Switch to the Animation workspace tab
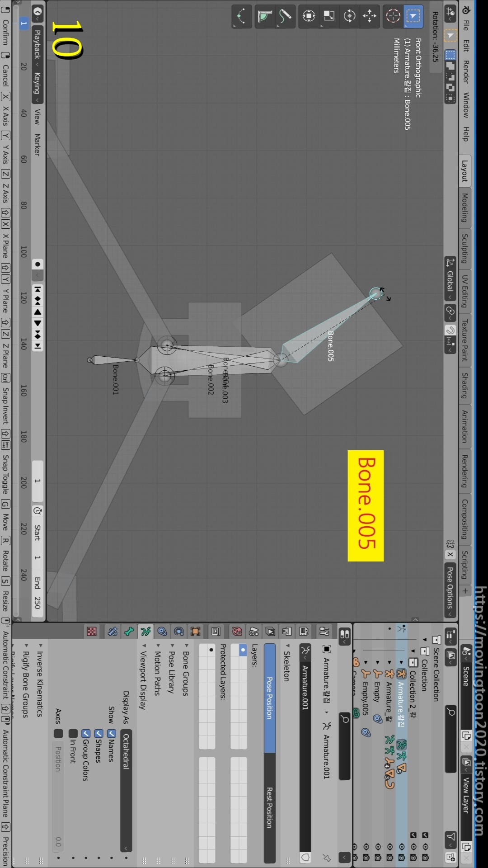The image size is (488, 868). (x=465, y=426)
